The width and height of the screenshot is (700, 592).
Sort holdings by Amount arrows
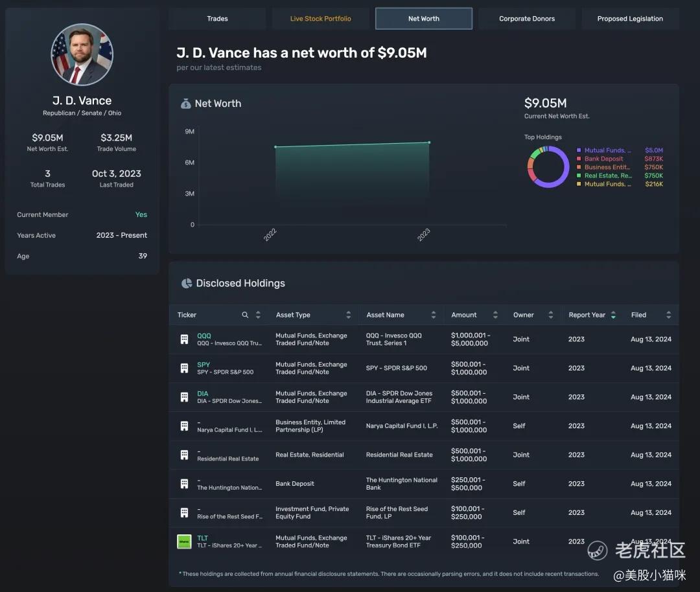(495, 315)
